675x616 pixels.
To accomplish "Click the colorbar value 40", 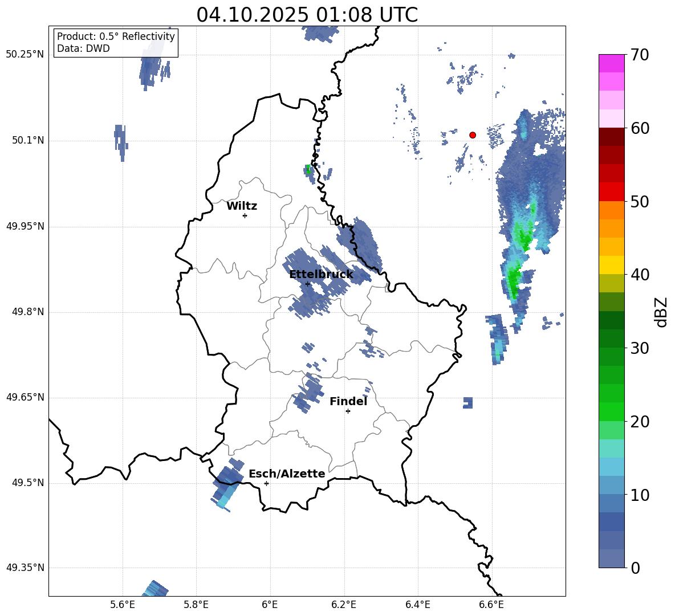I will [640, 275].
